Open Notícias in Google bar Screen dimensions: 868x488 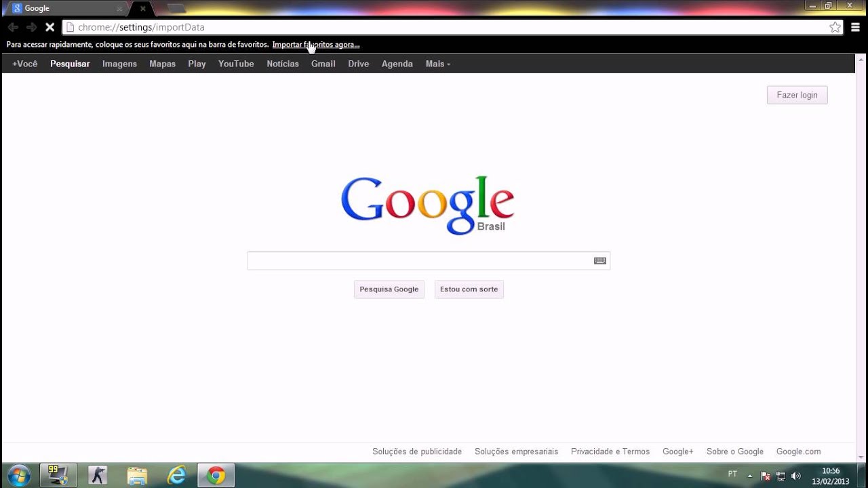tap(283, 64)
